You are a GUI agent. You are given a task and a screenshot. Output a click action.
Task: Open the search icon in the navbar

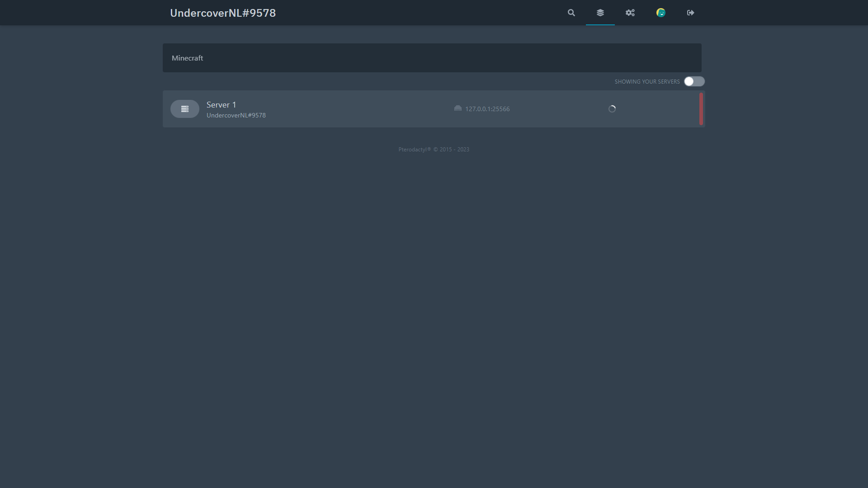click(x=571, y=13)
